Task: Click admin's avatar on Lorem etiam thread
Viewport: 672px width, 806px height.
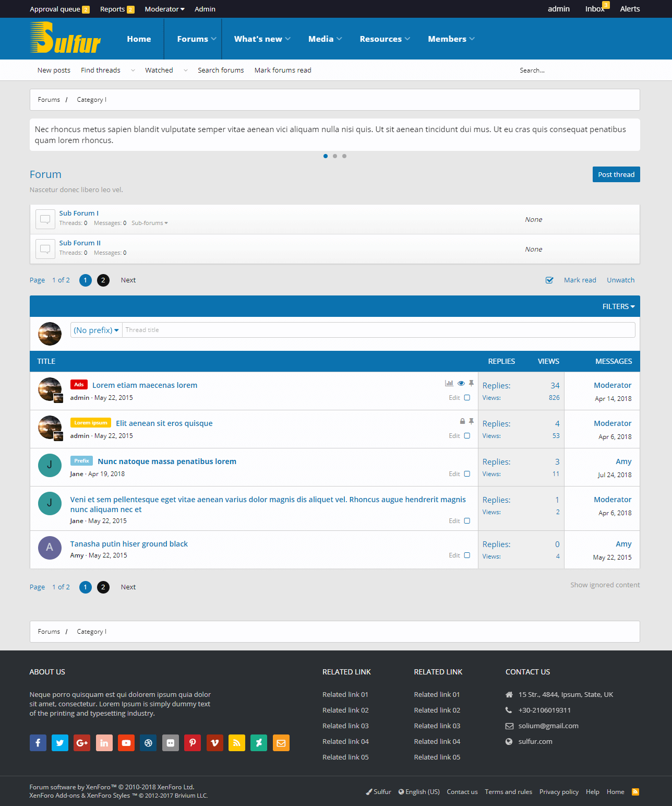Action: (50, 389)
